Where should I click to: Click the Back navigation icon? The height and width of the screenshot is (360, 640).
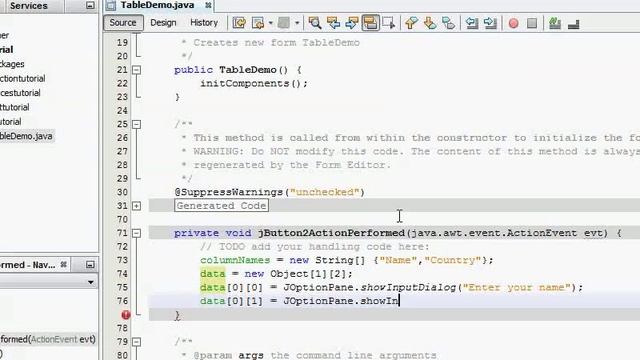[258, 23]
